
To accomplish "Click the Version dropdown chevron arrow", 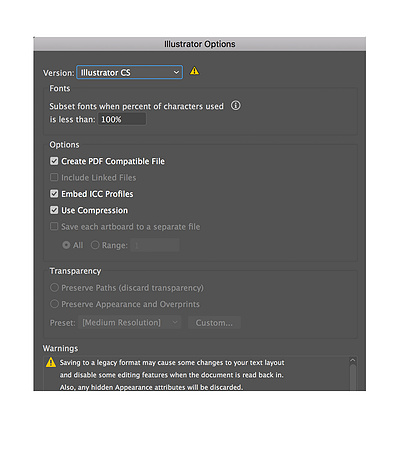I will [x=176, y=72].
